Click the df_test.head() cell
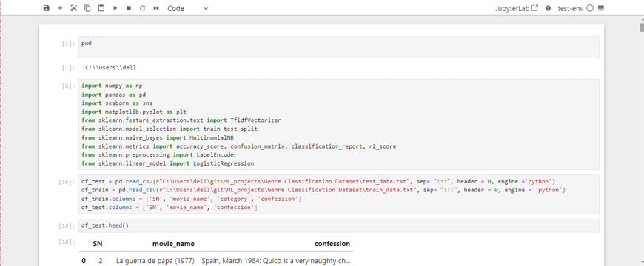This screenshot has height=266, width=644. click(x=338, y=225)
